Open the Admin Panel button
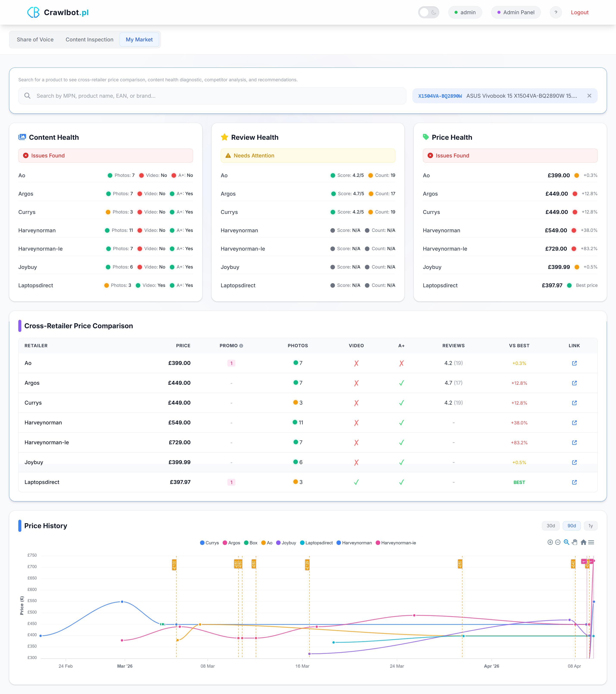Screen dimensions: 616x694 [x=516, y=13]
